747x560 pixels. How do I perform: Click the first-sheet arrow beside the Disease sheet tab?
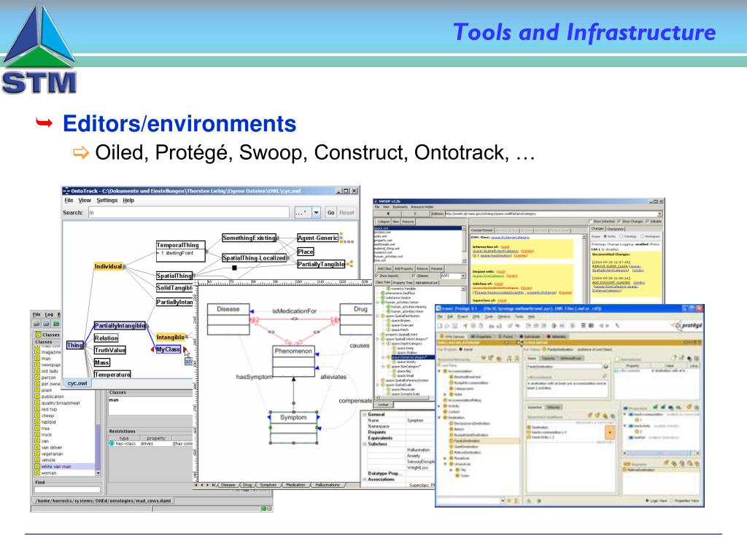pyautogui.click(x=196, y=485)
